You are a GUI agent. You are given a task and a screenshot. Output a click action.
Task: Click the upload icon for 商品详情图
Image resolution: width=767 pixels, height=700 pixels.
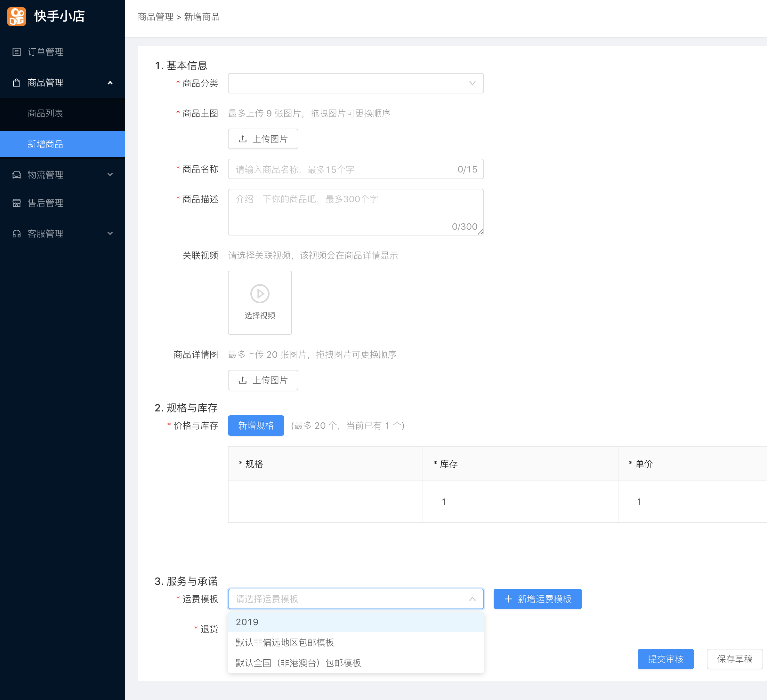point(243,380)
